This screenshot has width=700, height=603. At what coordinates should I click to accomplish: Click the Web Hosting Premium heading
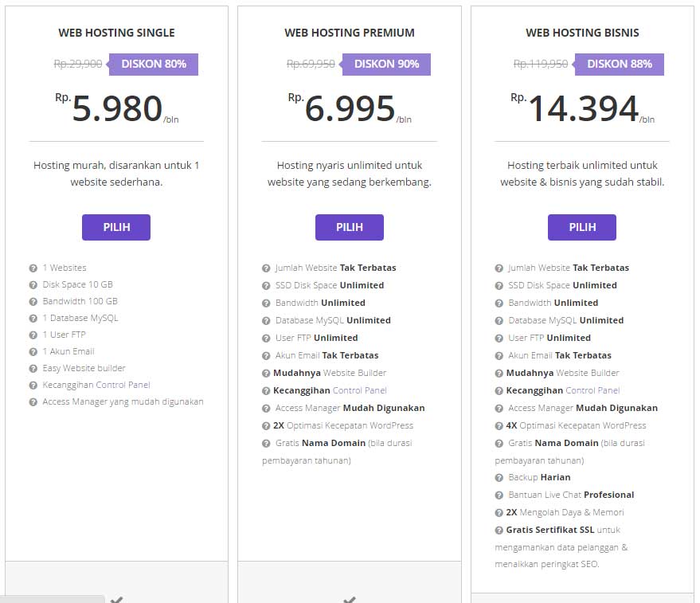[x=350, y=33]
